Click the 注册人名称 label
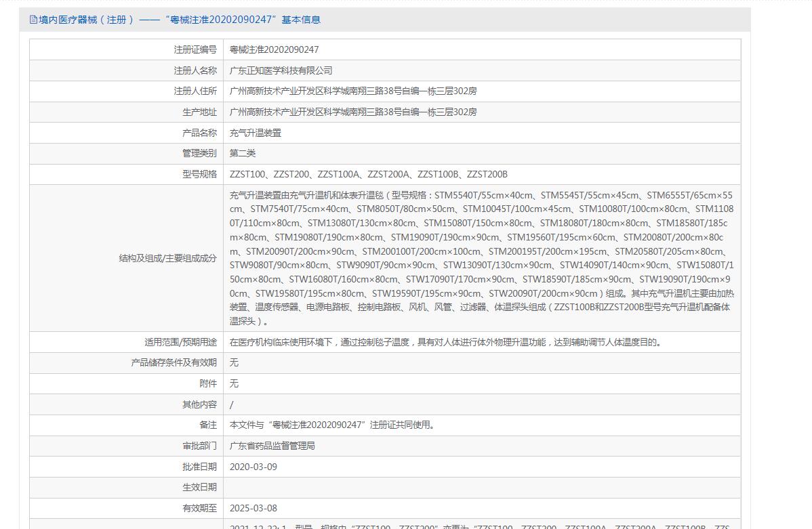812x529 pixels. 195,70
